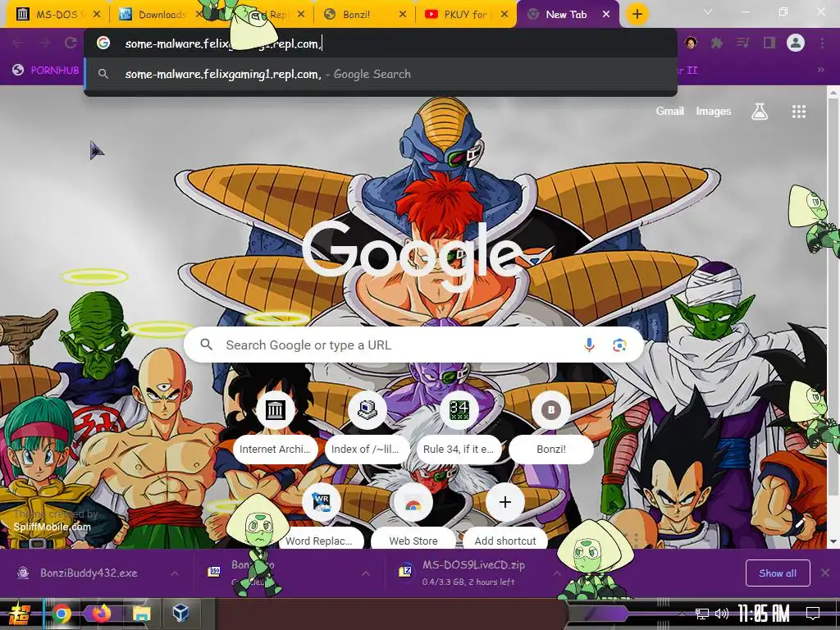The width and height of the screenshot is (840, 630).
Task: Click the browser back arrow
Action: (x=18, y=43)
